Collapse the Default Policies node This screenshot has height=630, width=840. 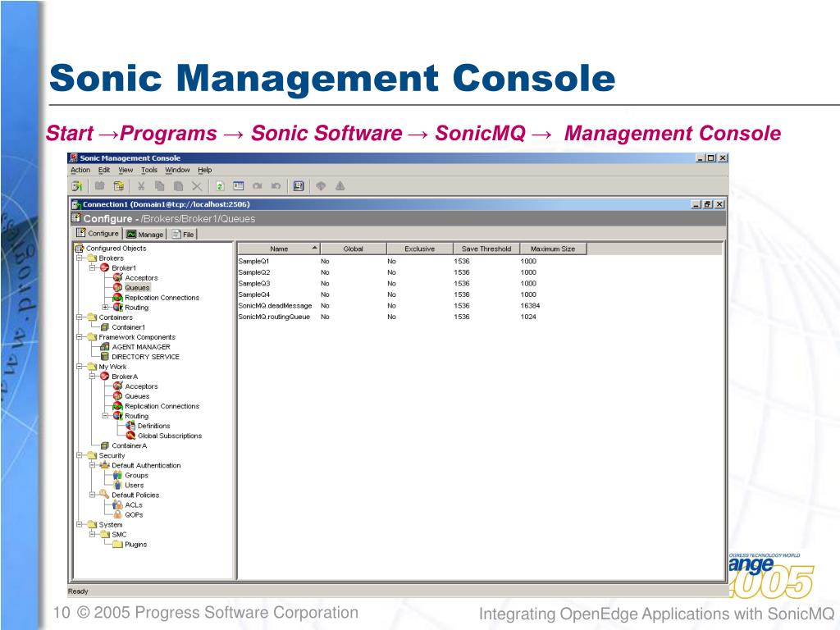tap(92, 495)
